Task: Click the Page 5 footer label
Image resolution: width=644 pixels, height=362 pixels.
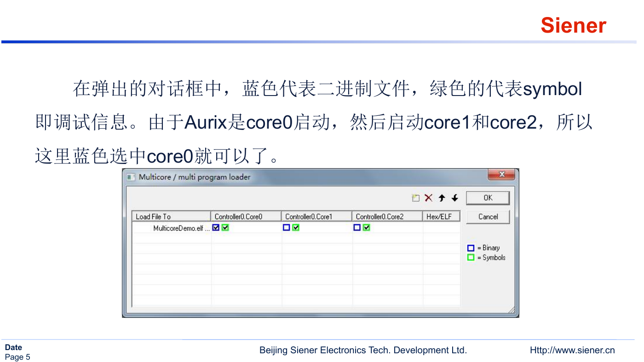Action: (17, 357)
